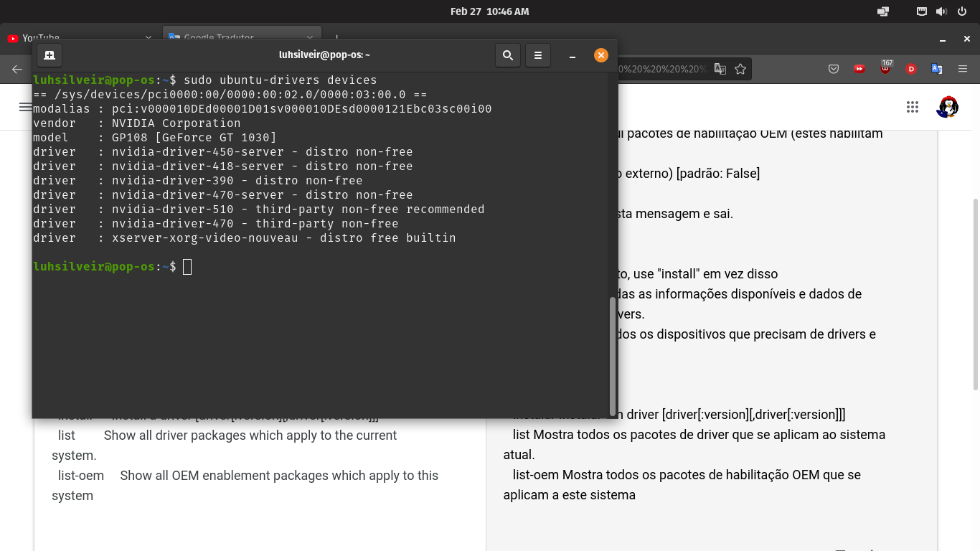
Task: Open a new terminal tab
Action: tap(50, 55)
